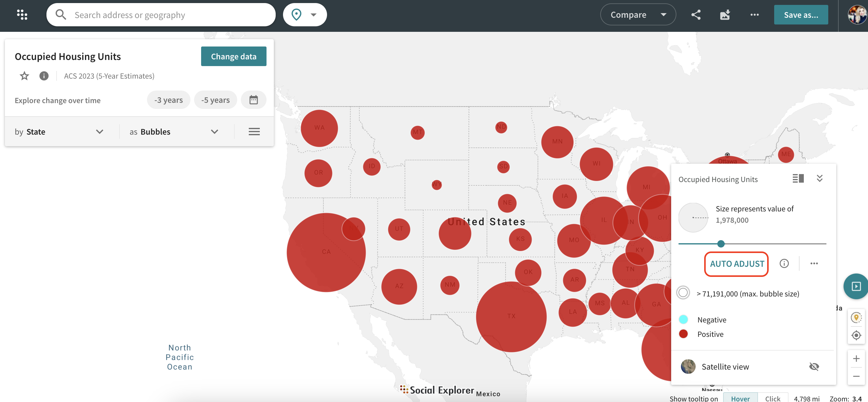This screenshot has width=868, height=402.
Task: Select the -3 years change option
Action: point(168,100)
